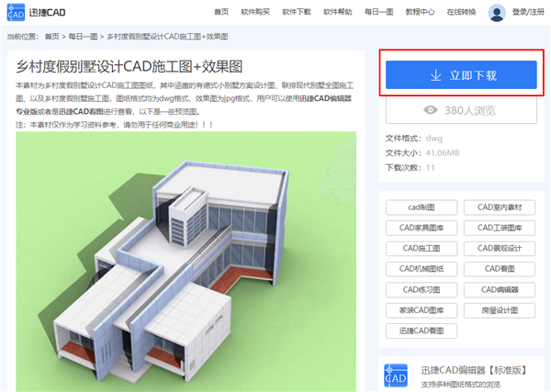Click the CAD机械图纸 tag
This screenshot has width=551, height=392.
(x=422, y=269)
